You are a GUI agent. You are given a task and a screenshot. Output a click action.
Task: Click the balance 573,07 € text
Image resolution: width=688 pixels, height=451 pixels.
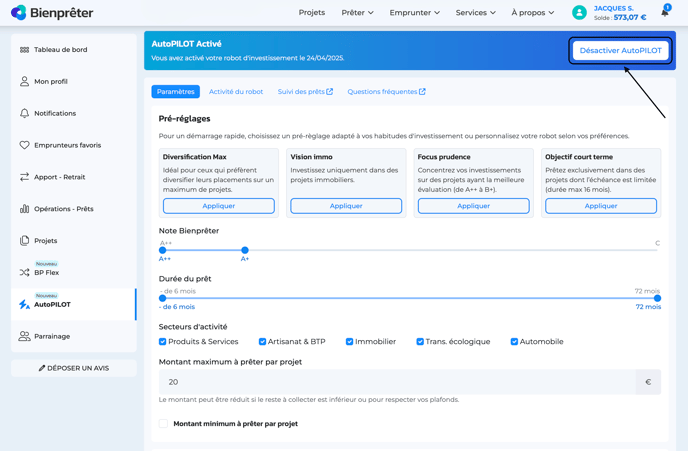630,18
